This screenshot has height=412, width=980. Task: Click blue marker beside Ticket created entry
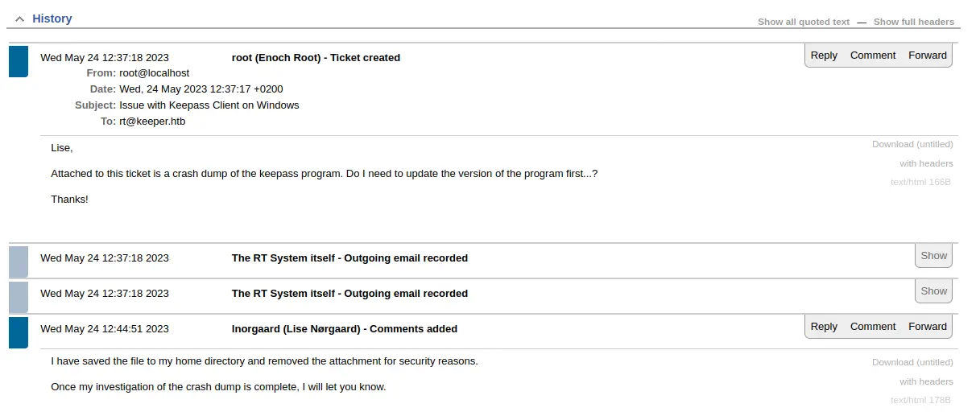click(19, 62)
